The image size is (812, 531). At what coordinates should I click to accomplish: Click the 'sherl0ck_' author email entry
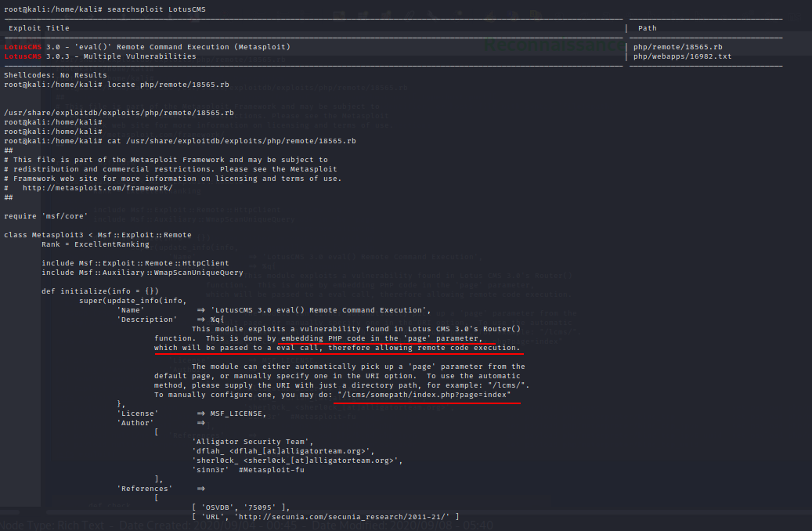pos(298,460)
